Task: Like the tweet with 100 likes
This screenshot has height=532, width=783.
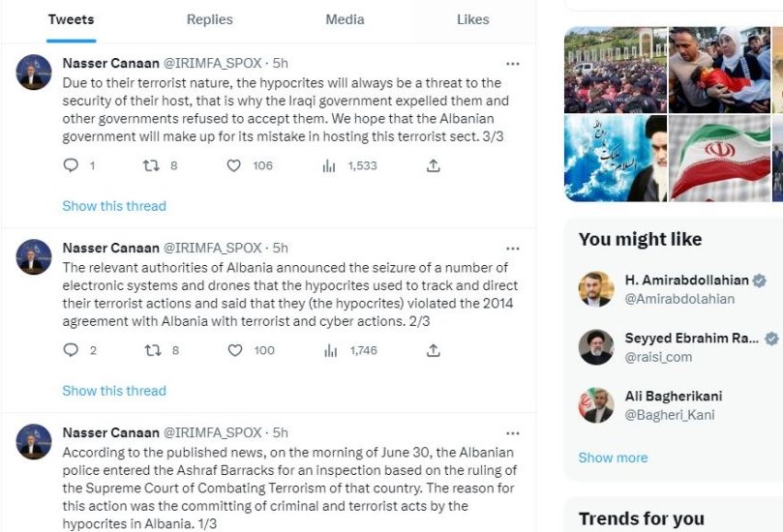Action: tap(233, 350)
